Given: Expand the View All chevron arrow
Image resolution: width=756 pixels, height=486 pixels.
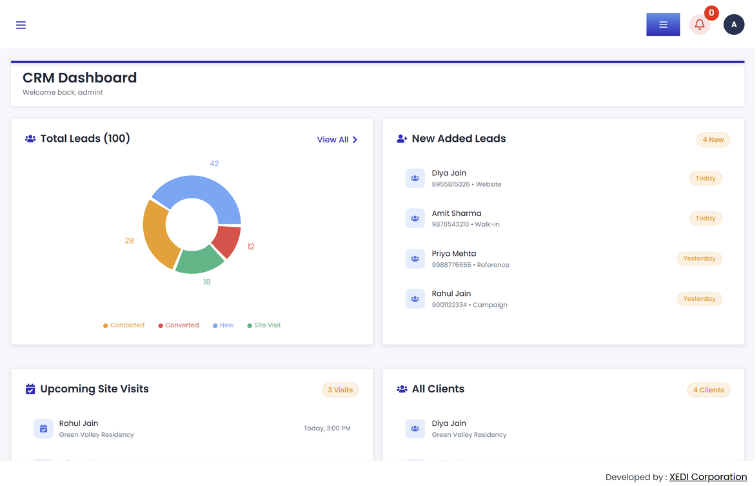Looking at the screenshot, I should (355, 140).
